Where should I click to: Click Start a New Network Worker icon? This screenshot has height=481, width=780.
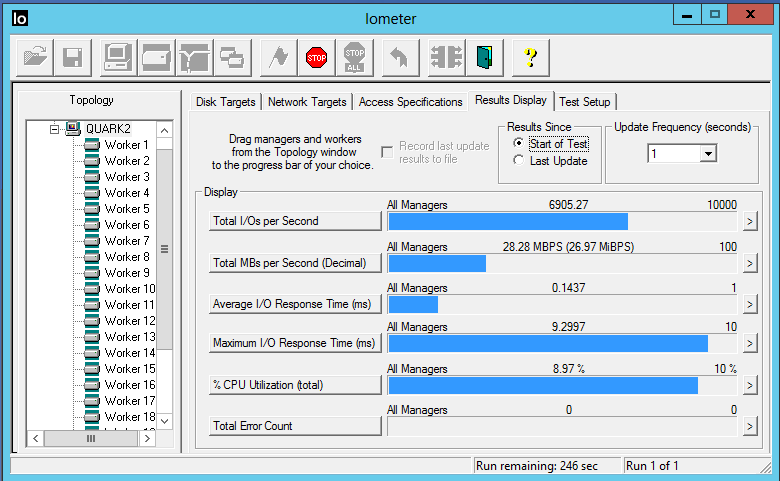(195, 58)
